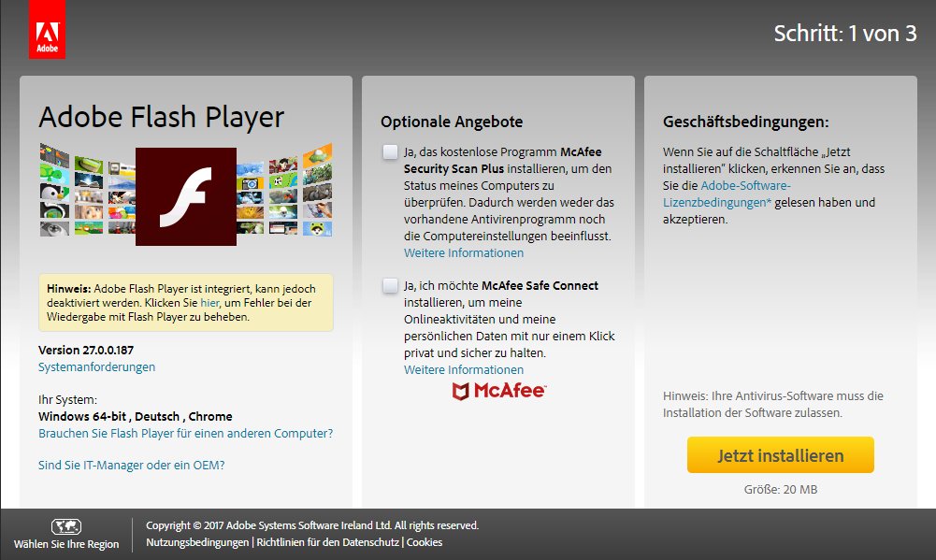Viewport: 936px width, 560px height.
Task: Open Weitere Informationen under Security Scan Plus
Action: coord(464,252)
